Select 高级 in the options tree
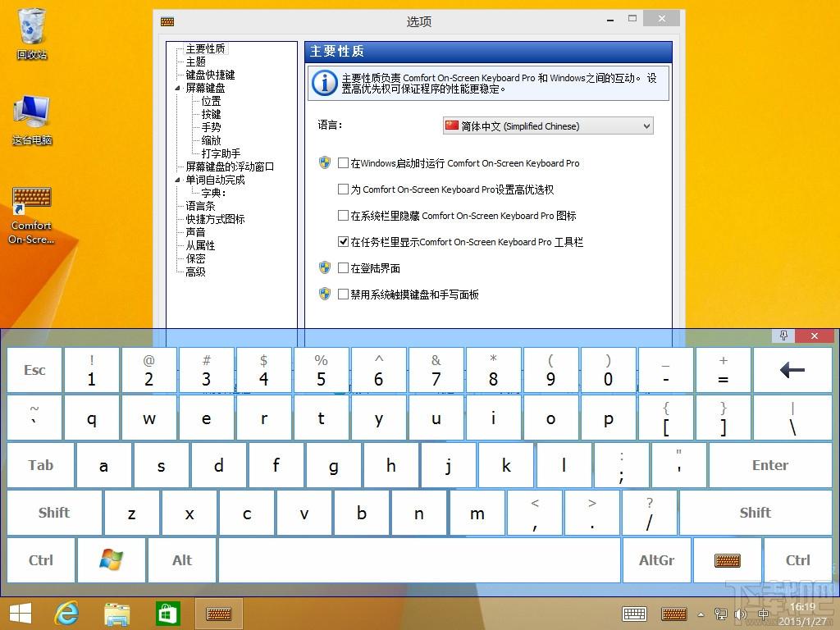This screenshot has width=840, height=630. 195,272
